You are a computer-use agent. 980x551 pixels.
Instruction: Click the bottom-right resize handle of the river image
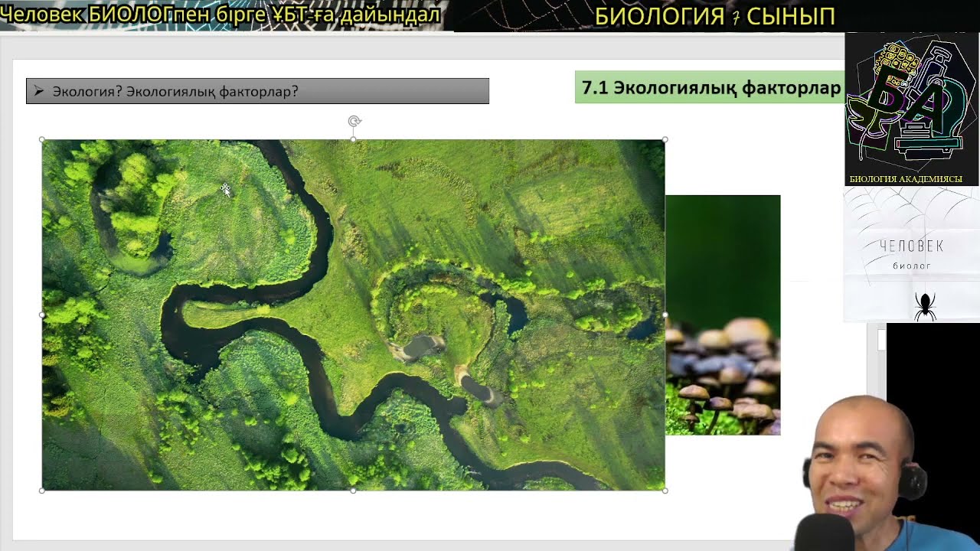(x=665, y=491)
